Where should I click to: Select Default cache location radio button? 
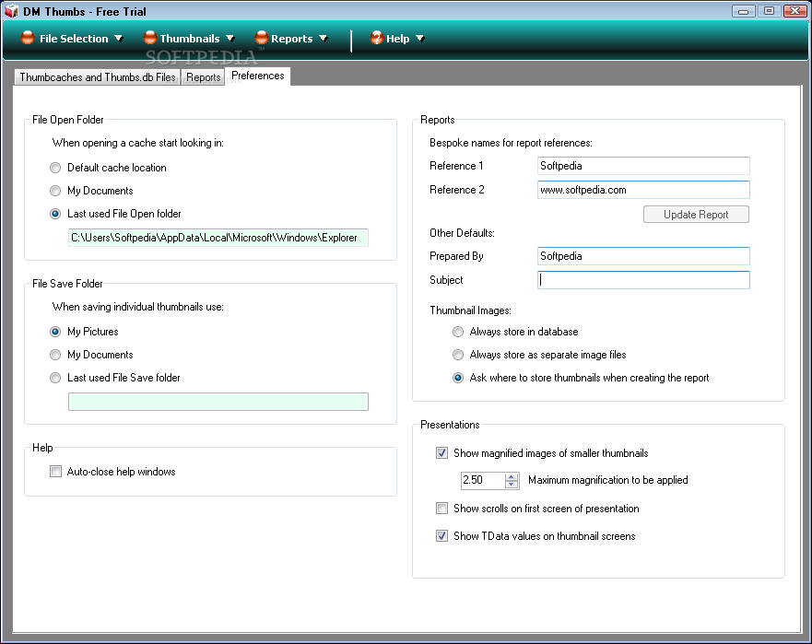point(55,168)
